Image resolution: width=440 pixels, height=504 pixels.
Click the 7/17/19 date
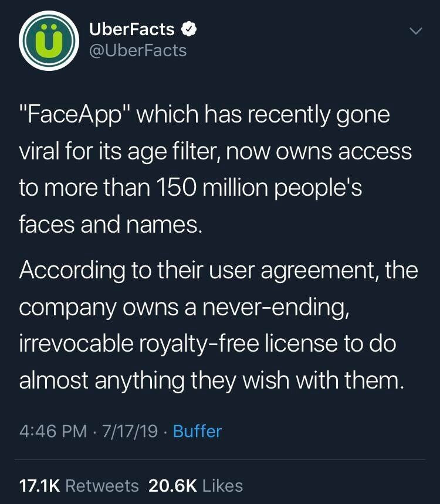pos(130,431)
